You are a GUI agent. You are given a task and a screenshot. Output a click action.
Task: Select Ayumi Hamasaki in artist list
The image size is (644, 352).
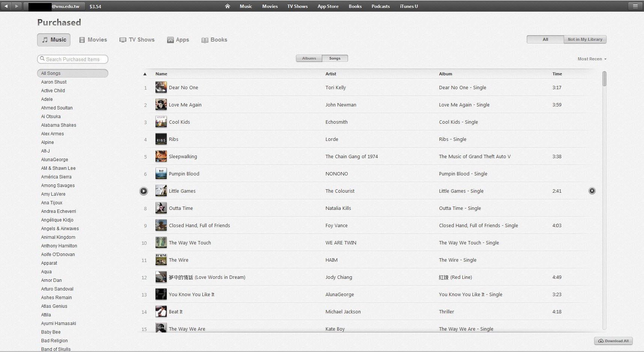click(x=58, y=324)
